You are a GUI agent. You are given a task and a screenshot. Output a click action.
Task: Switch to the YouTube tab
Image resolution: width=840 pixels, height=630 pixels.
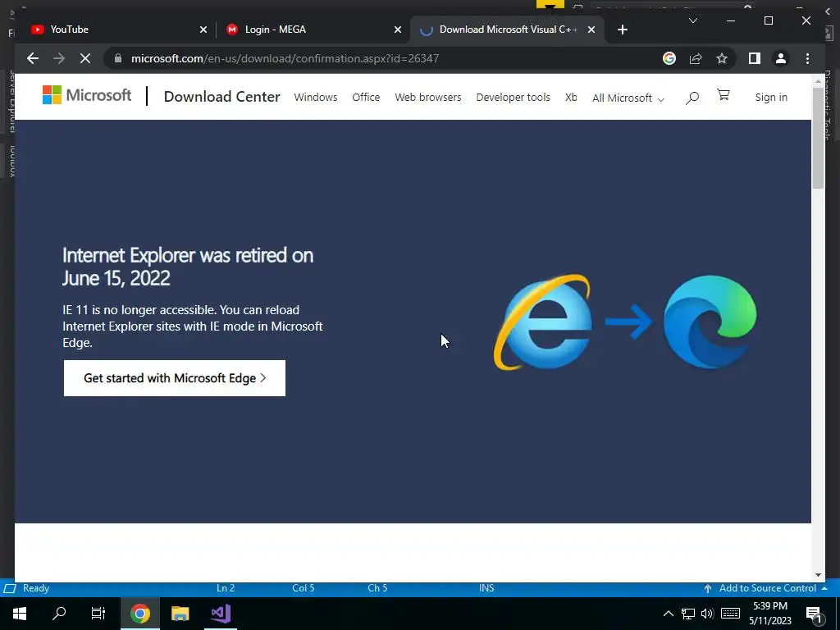coord(118,30)
